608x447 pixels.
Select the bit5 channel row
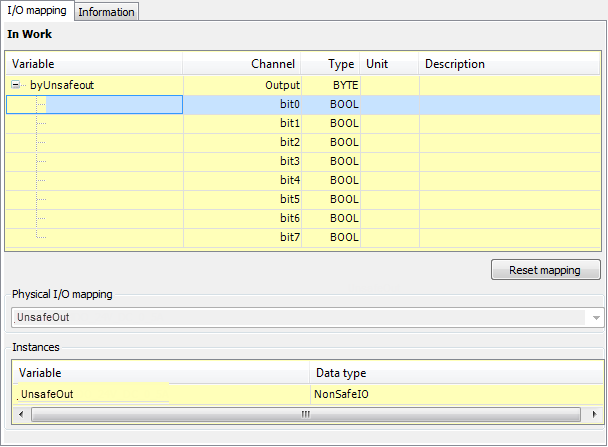[x=290, y=200]
